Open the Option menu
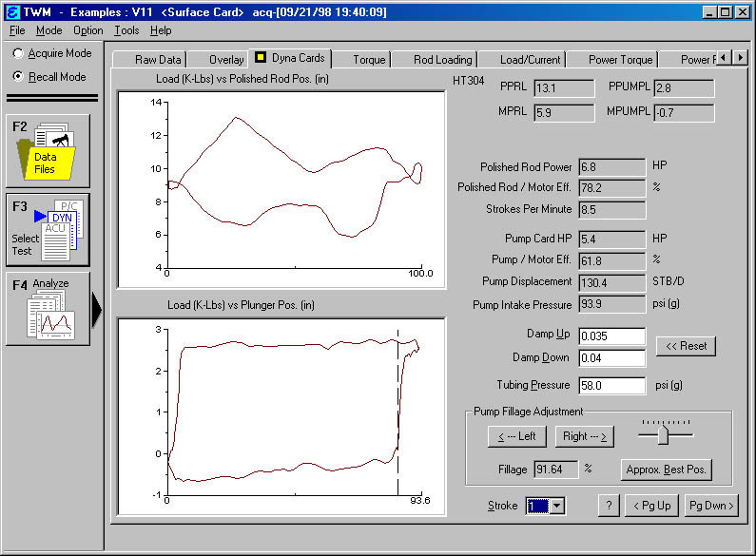Viewport: 756px width, 556px height. tap(88, 30)
